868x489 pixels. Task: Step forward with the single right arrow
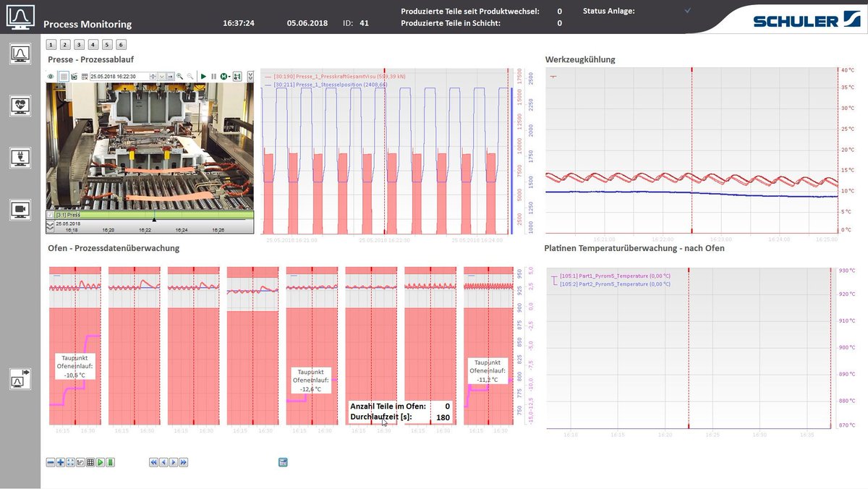tap(174, 462)
